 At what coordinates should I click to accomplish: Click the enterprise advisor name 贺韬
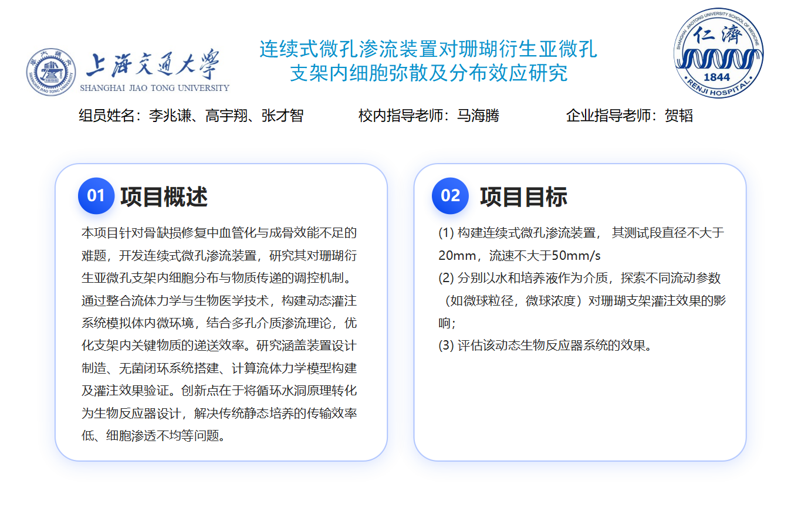point(678,116)
